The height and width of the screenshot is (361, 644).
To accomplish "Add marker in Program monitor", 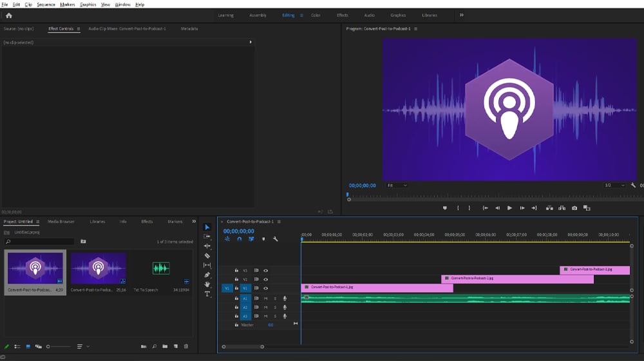I will pyautogui.click(x=445, y=208).
